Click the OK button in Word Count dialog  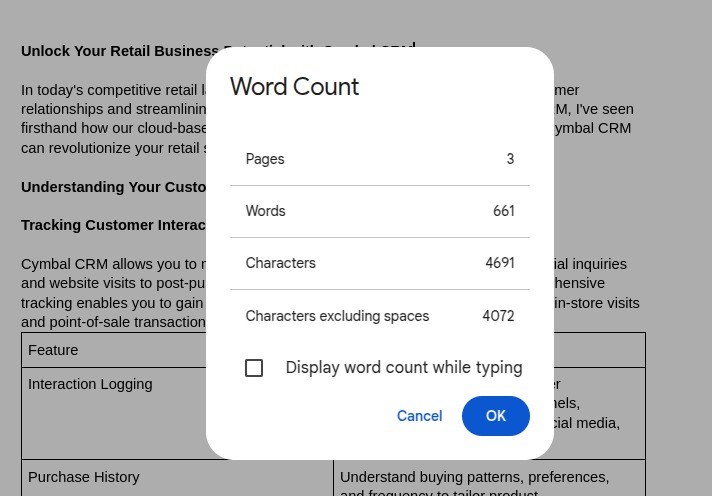495,416
